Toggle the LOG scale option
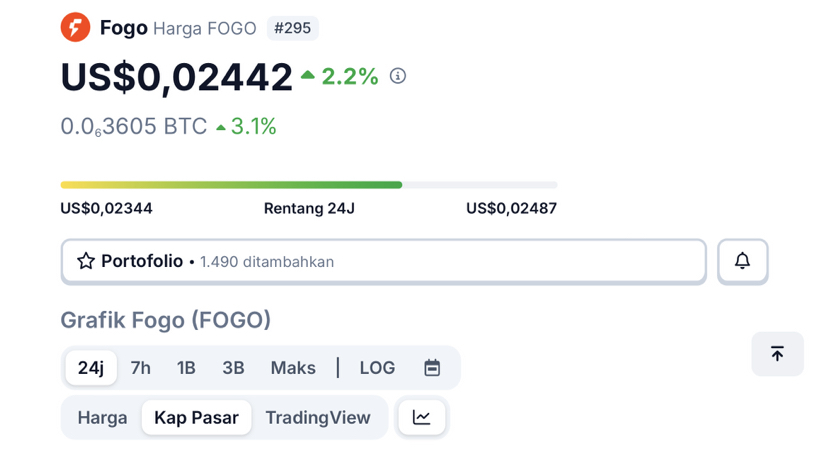829x466 pixels. 377,368
